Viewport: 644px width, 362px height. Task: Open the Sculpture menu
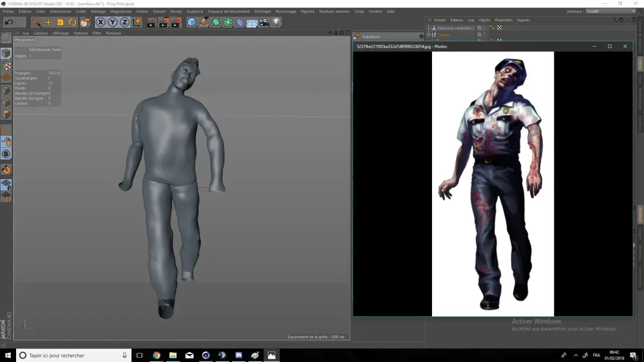click(195, 11)
